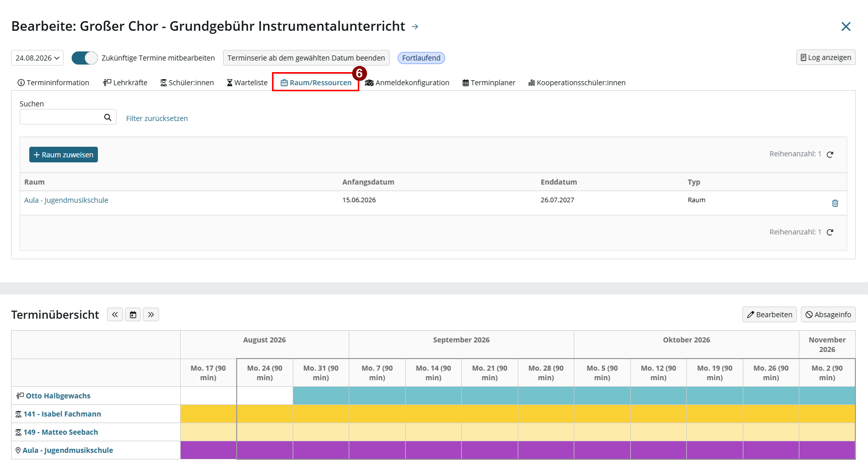Open Aula - Jugendmusikschule link in overview
Viewport: 868px width, 471px height.
(x=68, y=450)
